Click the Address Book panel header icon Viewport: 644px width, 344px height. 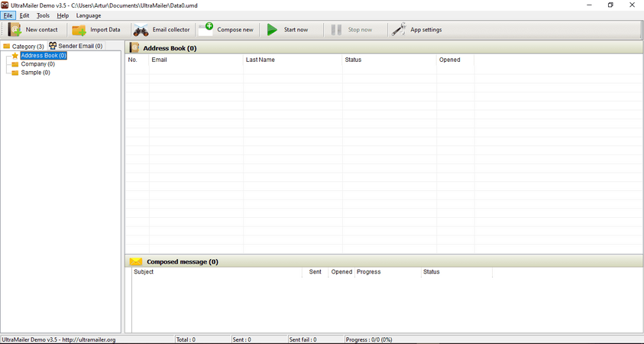tap(134, 47)
